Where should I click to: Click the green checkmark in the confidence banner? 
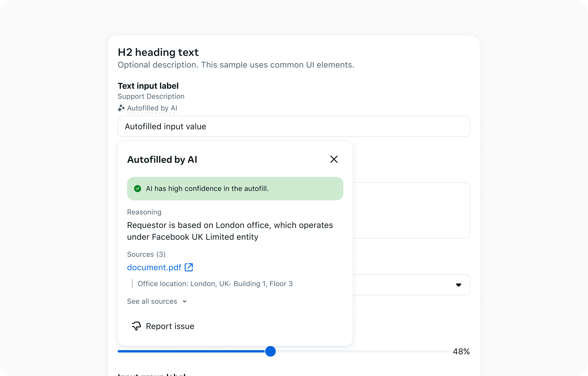(138, 188)
